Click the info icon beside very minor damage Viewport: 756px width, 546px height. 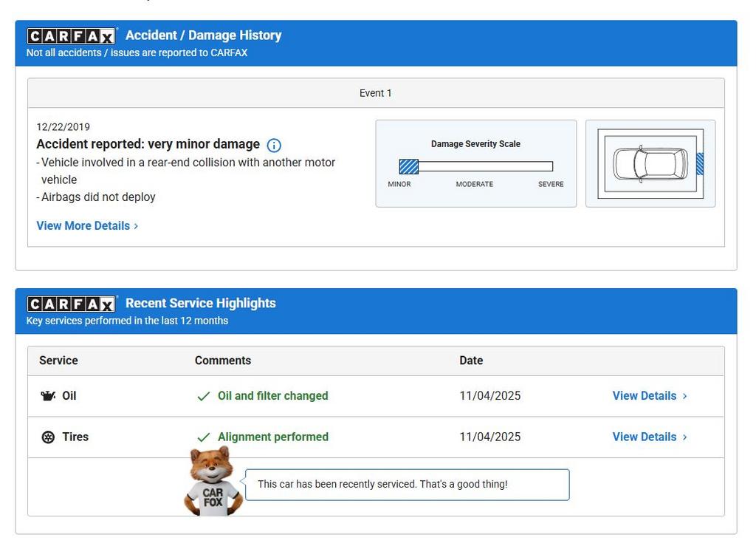coord(274,146)
